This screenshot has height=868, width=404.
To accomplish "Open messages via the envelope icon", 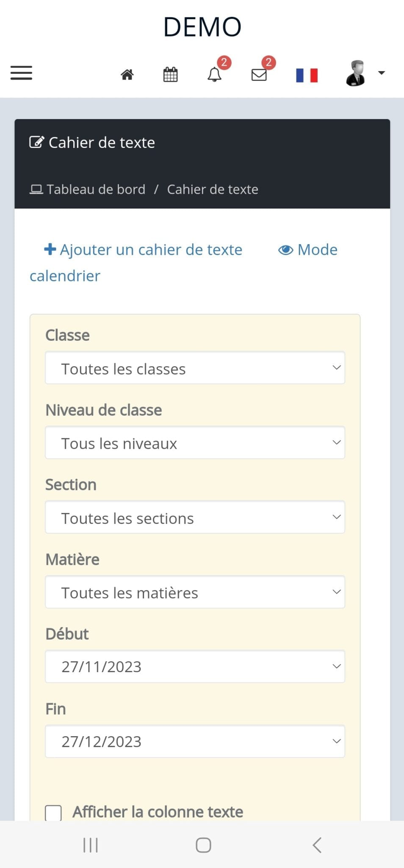I will click(260, 74).
